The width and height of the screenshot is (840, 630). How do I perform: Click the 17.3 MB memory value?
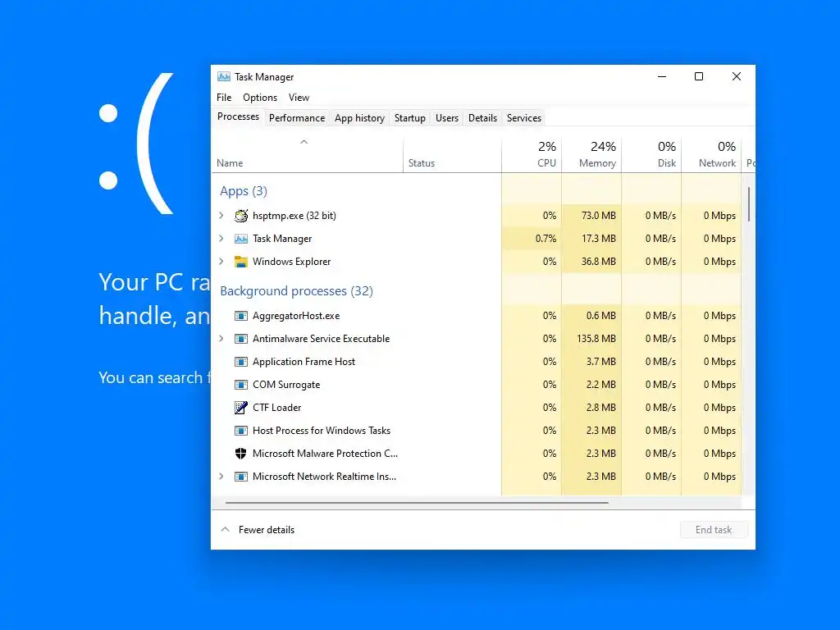click(x=599, y=239)
